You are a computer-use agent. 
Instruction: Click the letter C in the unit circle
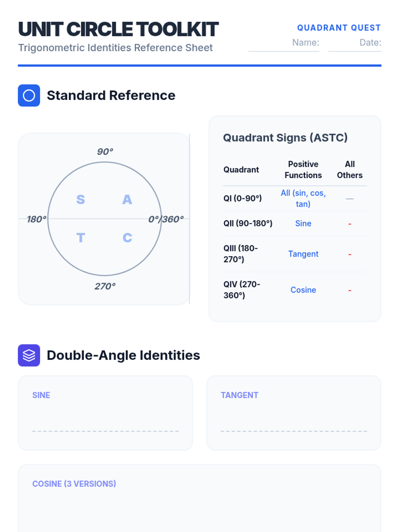pos(127,238)
